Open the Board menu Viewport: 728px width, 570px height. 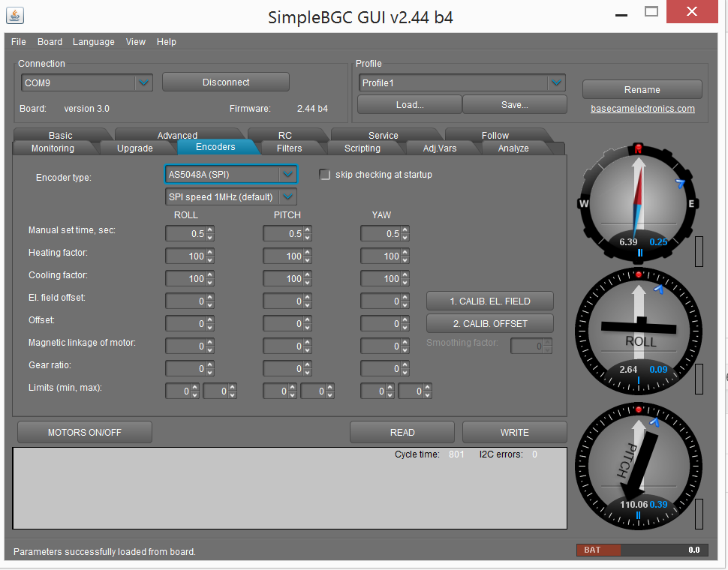50,42
